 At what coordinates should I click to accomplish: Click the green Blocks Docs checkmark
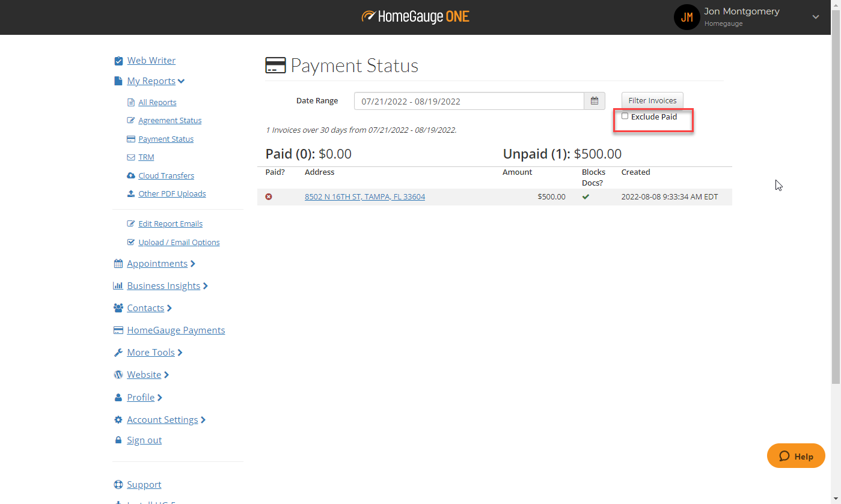[x=586, y=197]
